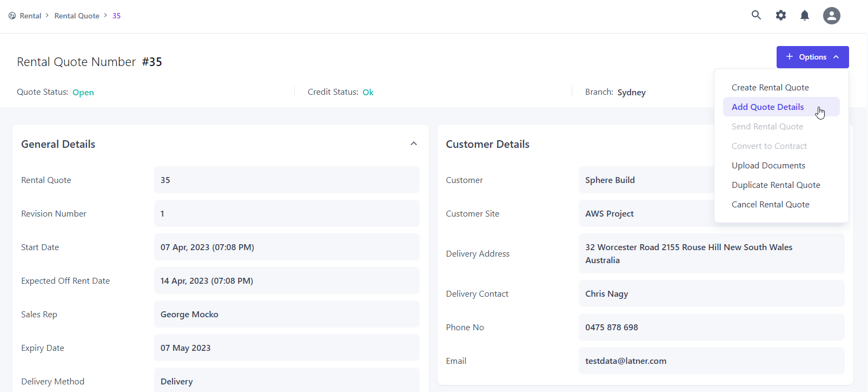Open notifications bell icon
The width and height of the screenshot is (868, 392).
pos(805,15)
